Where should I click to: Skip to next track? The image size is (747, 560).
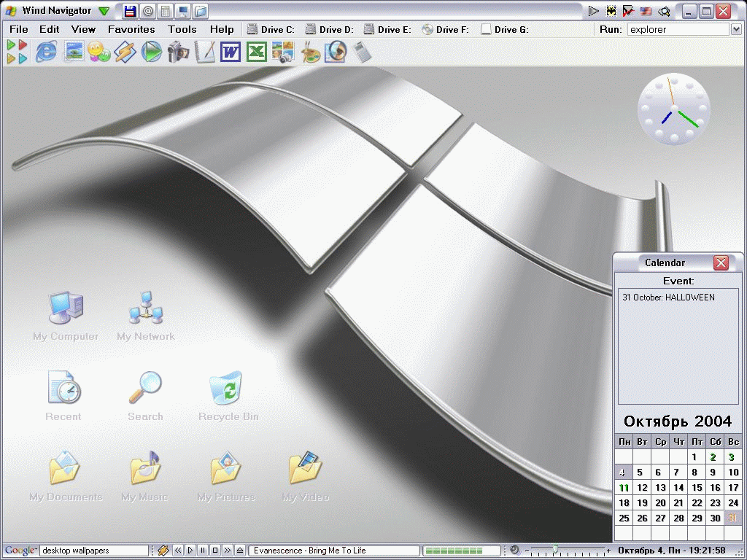[x=228, y=551]
